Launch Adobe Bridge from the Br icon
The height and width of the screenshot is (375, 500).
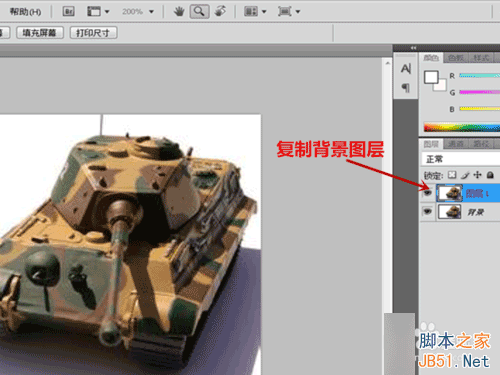[x=68, y=12]
